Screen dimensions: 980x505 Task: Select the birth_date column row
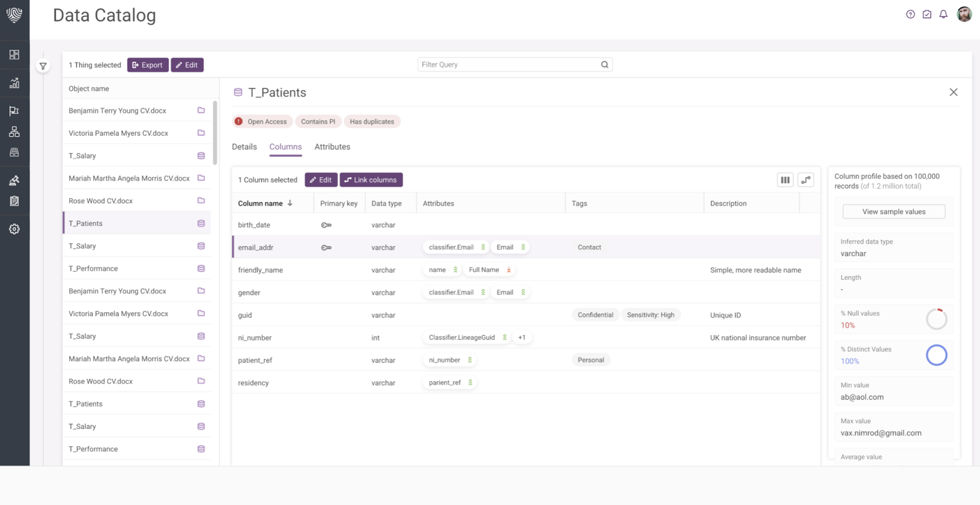click(526, 225)
